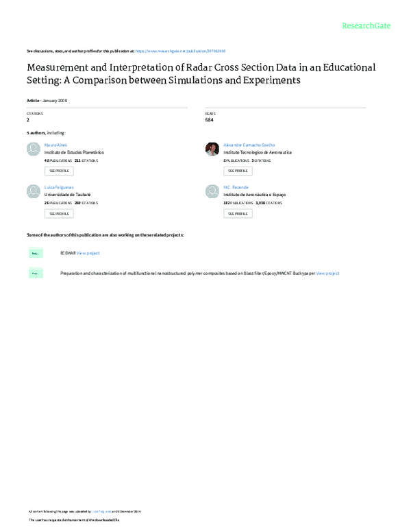411x532 pixels.
Task: Click the Buckypaper composites project icon
Action: 34,273
